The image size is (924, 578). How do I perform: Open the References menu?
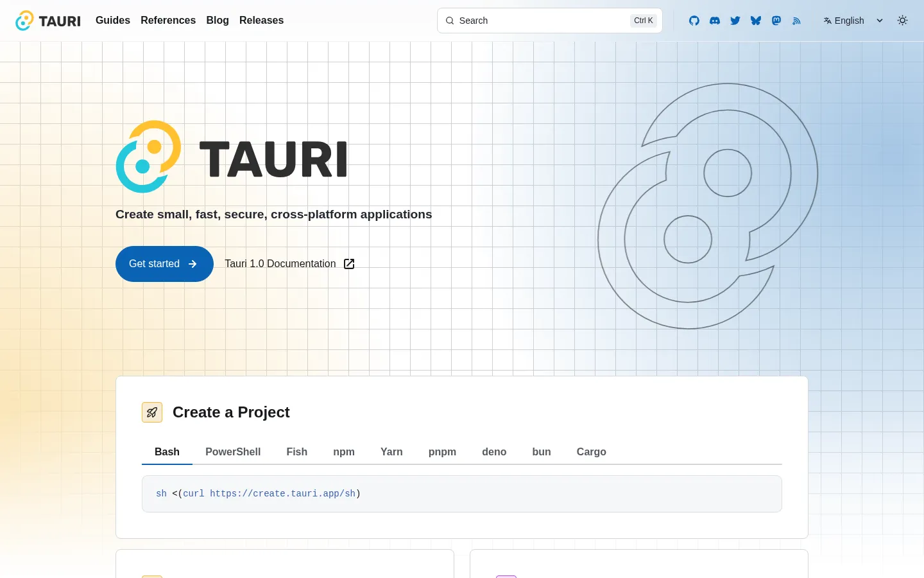coord(168,21)
